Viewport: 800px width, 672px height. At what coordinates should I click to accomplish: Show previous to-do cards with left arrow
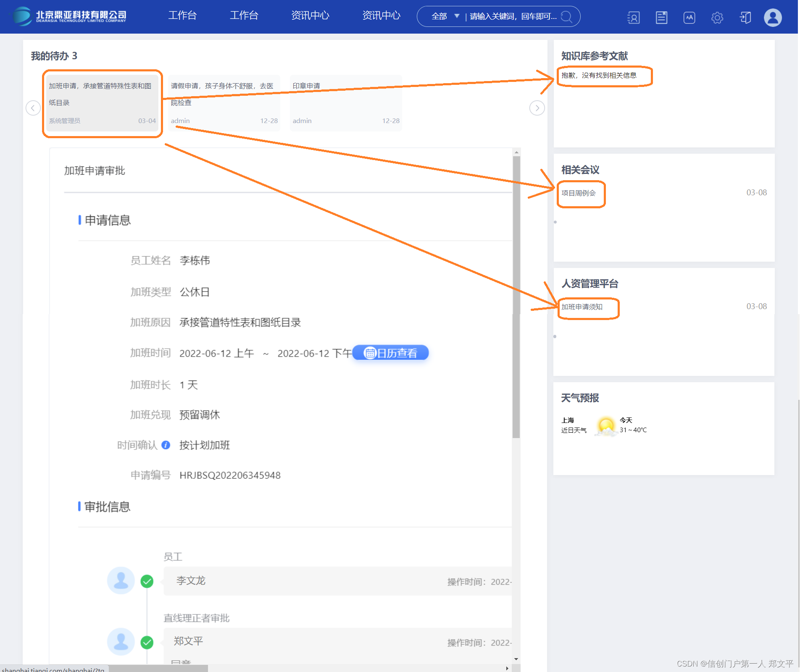point(33,108)
